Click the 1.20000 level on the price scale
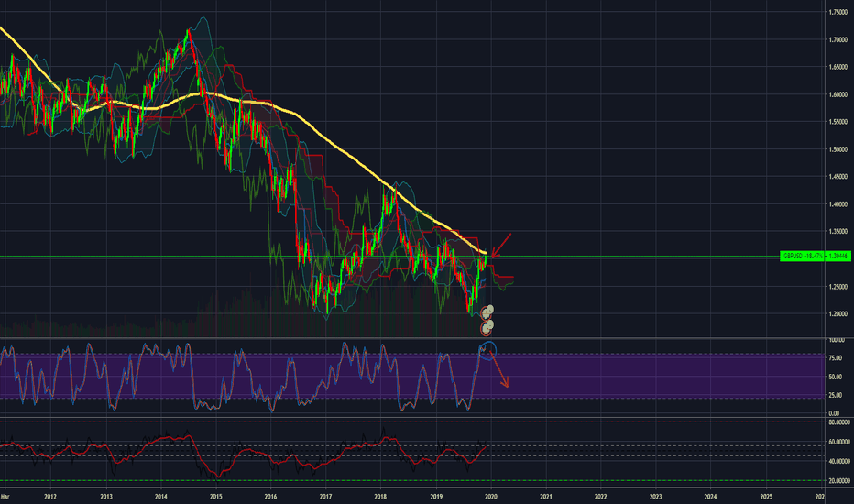Viewport: 854px width, 504px height. [x=837, y=313]
